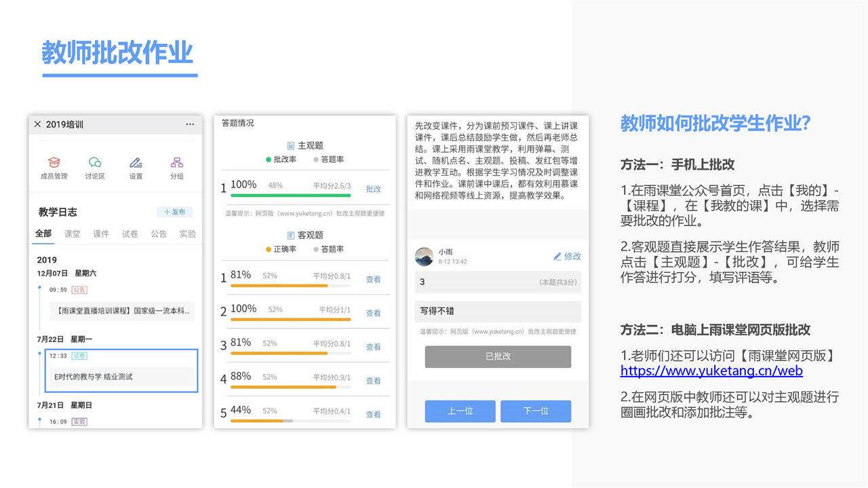Click 查看 for objective question 5 (44%)
The width and height of the screenshot is (868, 488).
tap(374, 414)
